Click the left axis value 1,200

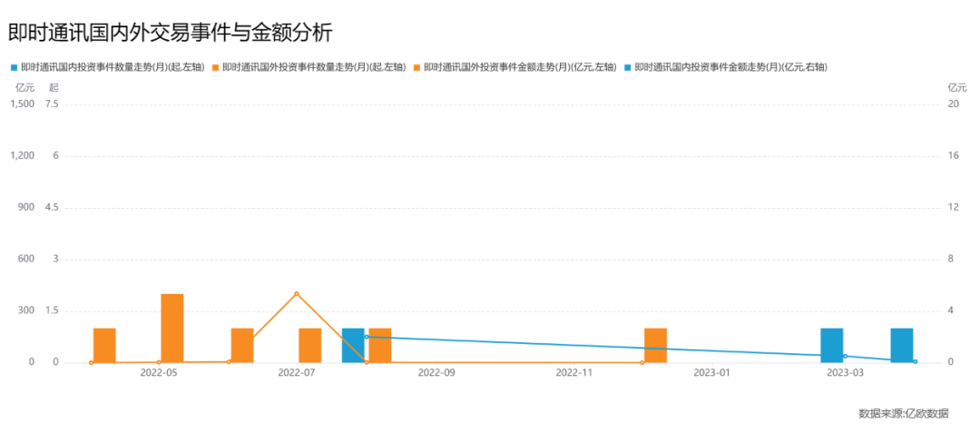pos(23,156)
